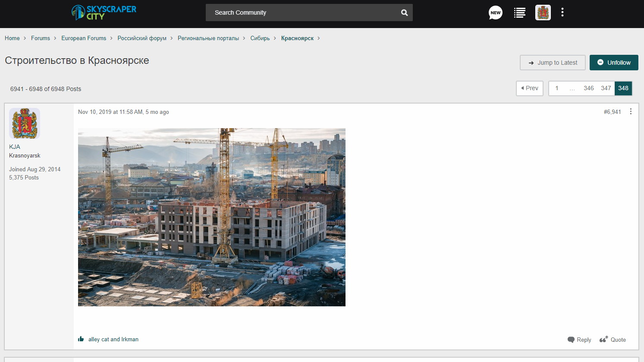Click the SkyscraperCity logo

(x=104, y=13)
